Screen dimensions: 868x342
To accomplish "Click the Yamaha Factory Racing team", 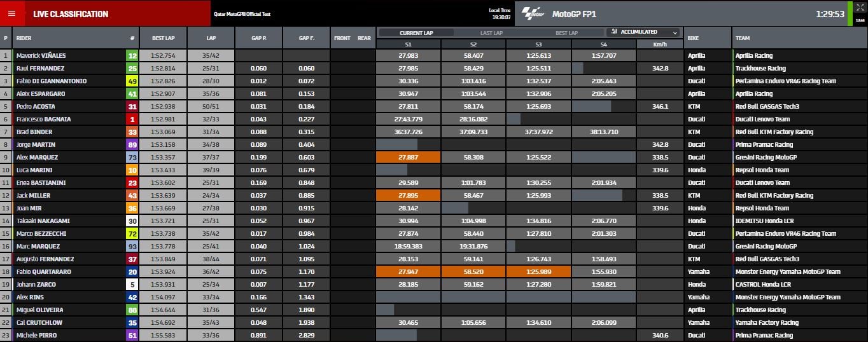I will [x=767, y=322].
